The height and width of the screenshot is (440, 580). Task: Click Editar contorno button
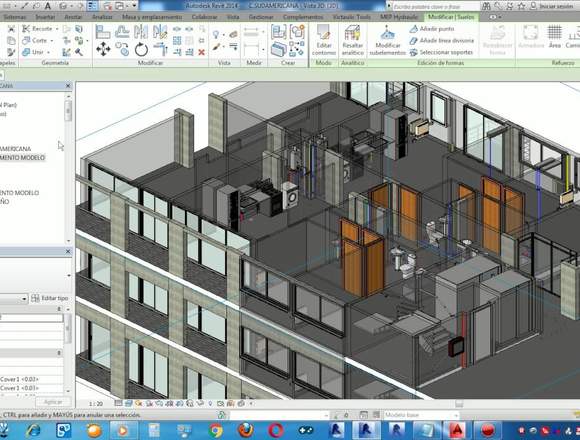point(324,41)
